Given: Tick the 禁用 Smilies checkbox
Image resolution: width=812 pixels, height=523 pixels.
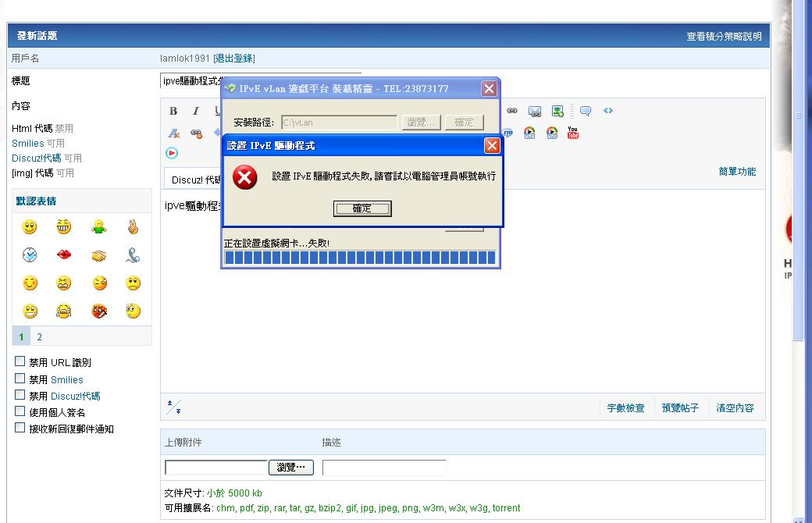Looking at the screenshot, I should [x=20, y=379].
